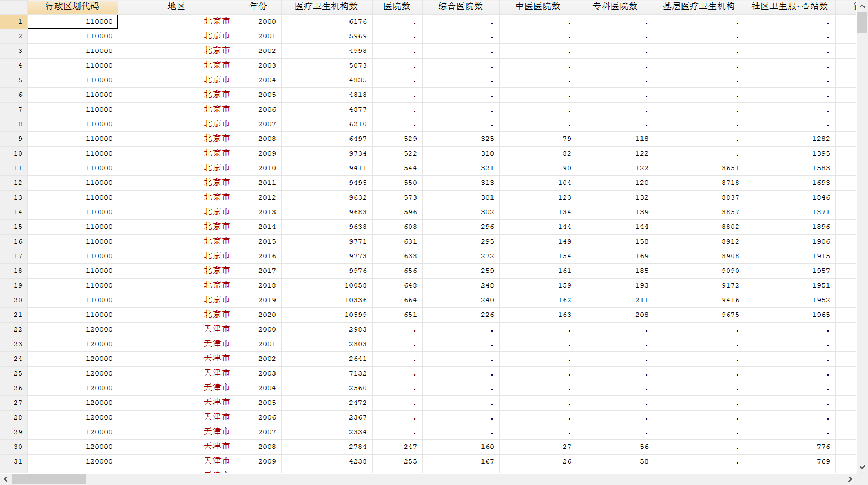
Task: Click the 基层医疗卫生机构 column header
Action: [x=699, y=7]
